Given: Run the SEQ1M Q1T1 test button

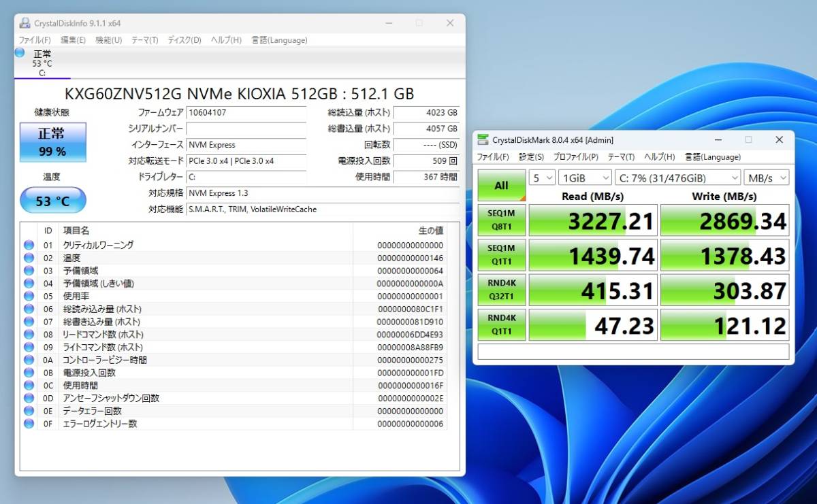Looking at the screenshot, I should [x=502, y=255].
